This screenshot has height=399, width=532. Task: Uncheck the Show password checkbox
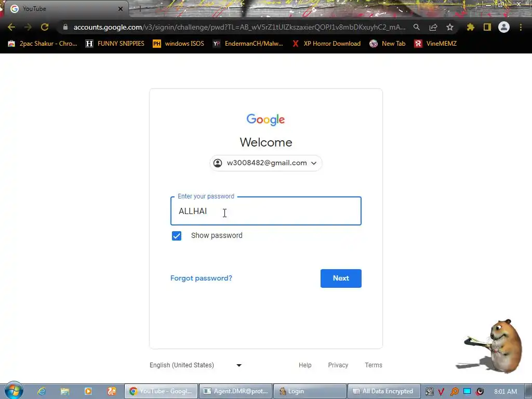(x=177, y=236)
